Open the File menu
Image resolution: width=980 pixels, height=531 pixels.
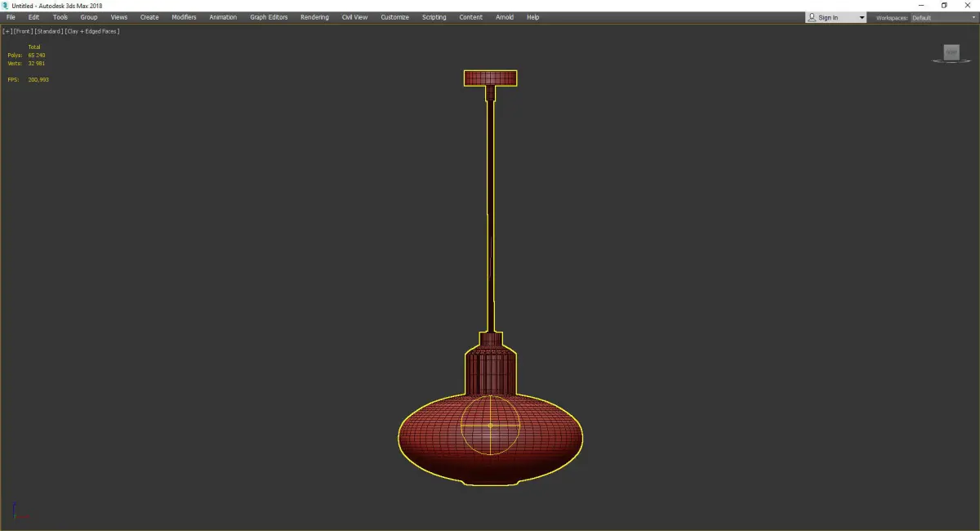point(11,17)
